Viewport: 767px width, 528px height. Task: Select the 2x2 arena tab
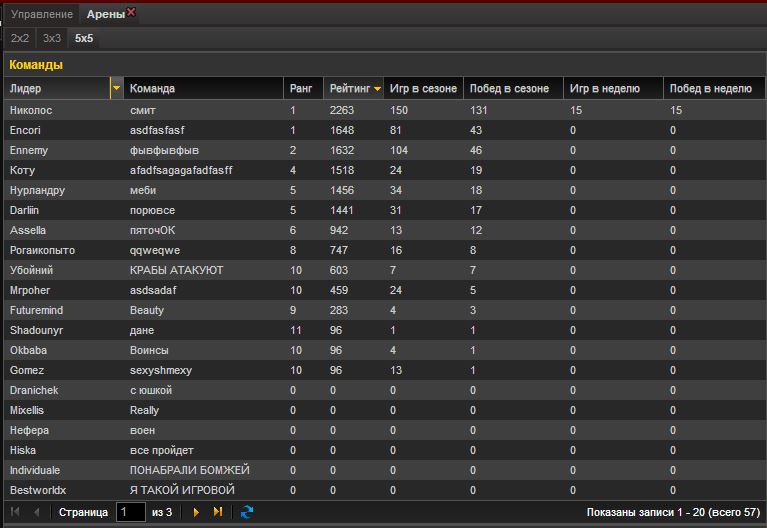19,38
